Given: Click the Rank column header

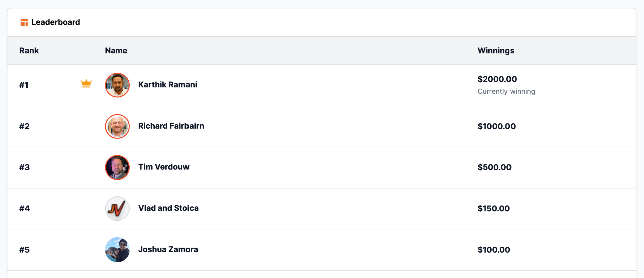Looking at the screenshot, I should (x=29, y=51).
